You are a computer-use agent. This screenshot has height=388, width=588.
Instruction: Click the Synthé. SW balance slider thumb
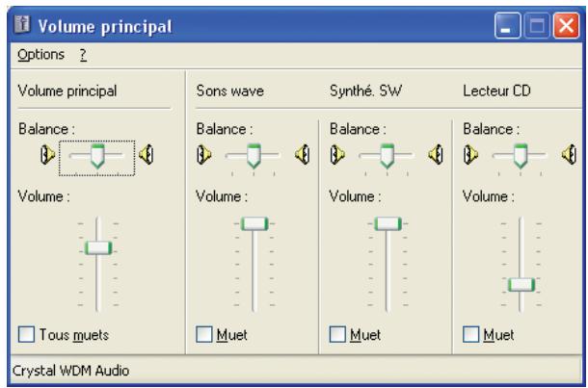coord(387,154)
